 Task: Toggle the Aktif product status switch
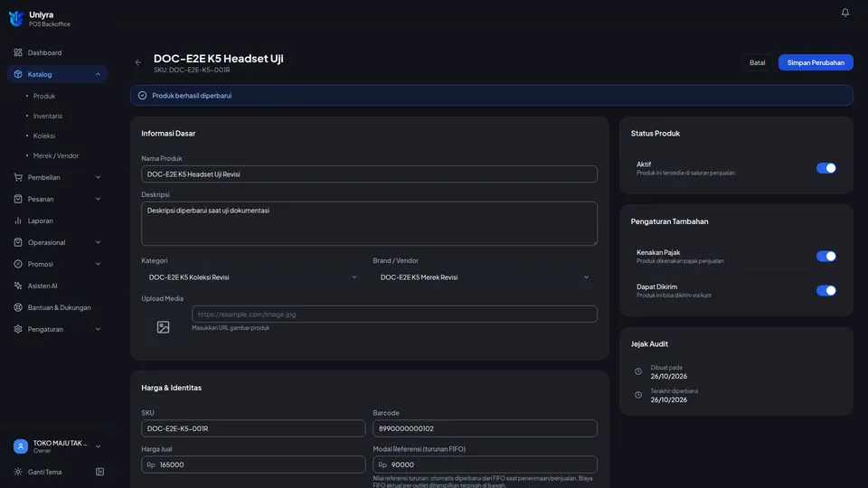tap(826, 168)
